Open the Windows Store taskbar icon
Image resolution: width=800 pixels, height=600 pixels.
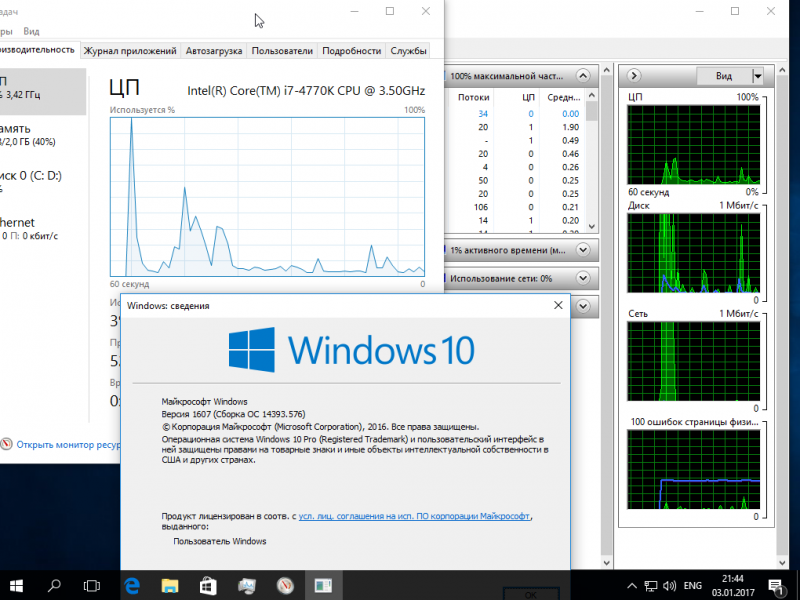pos(208,585)
